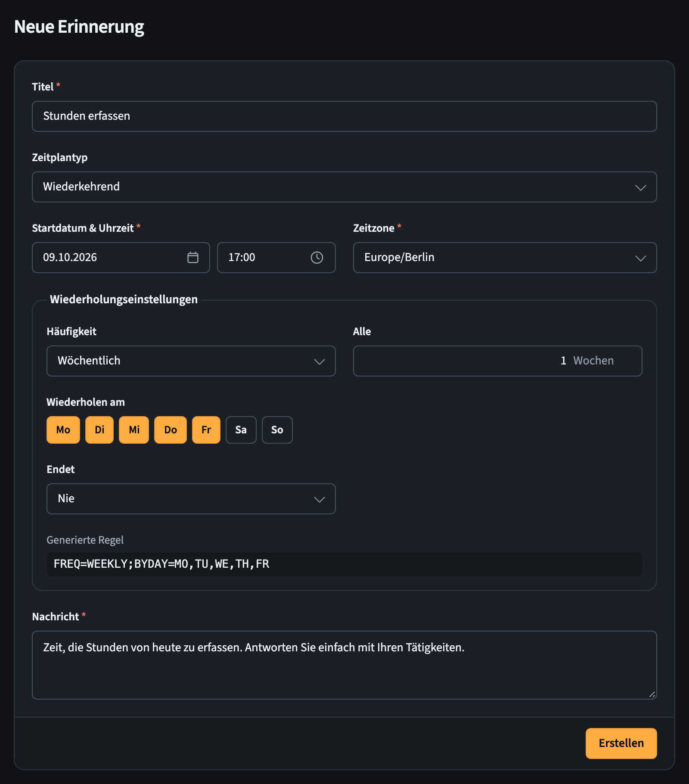Toggle the Do weekday button
The height and width of the screenshot is (784, 689).
click(x=171, y=430)
